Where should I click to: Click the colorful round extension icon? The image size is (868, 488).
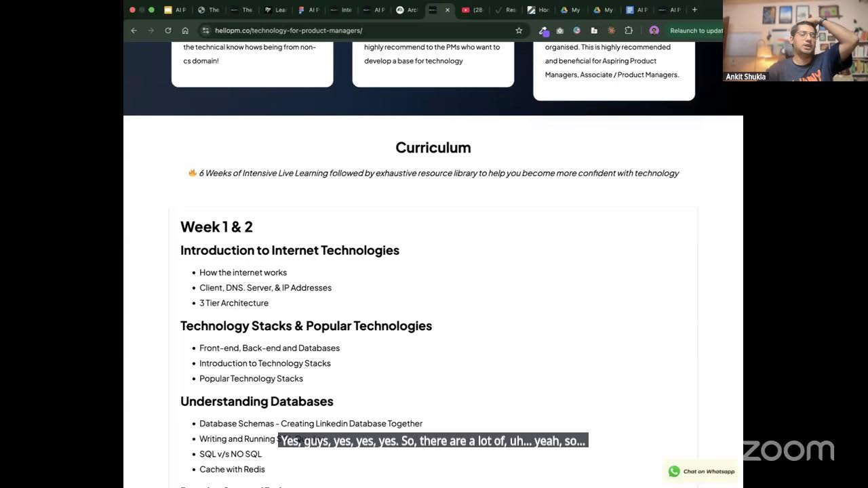(x=576, y=30)
